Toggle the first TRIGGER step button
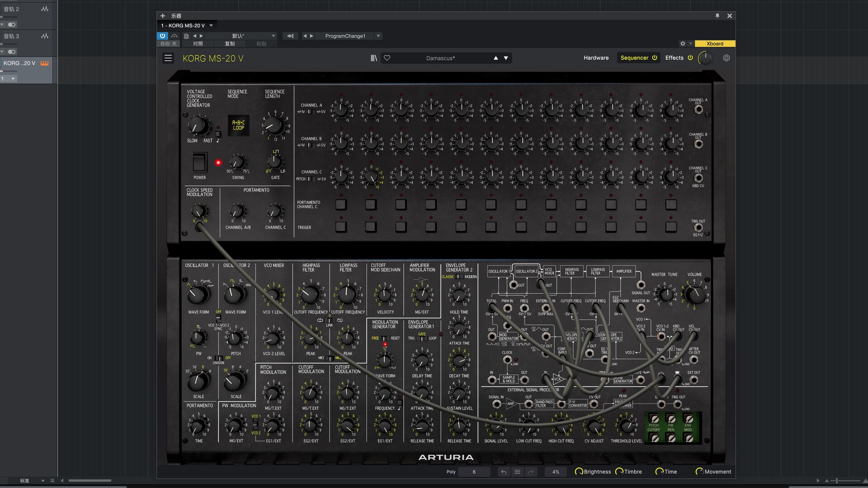This screenshot has width=868, height=488. pos(341,227)
